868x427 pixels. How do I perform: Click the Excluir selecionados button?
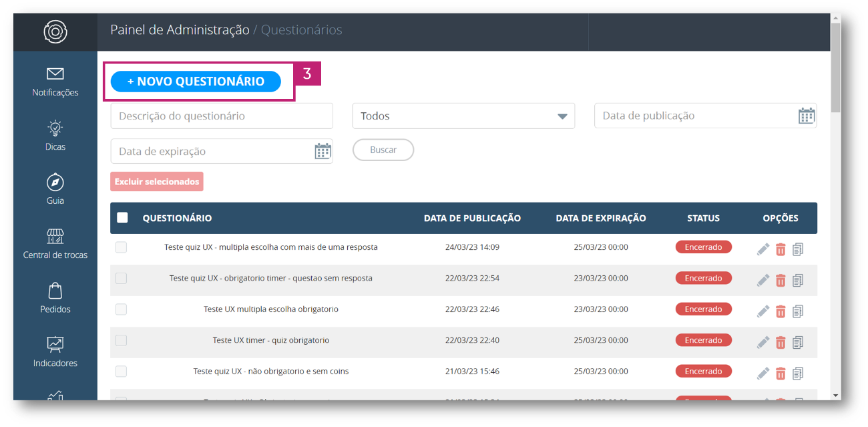coord(157,182)
